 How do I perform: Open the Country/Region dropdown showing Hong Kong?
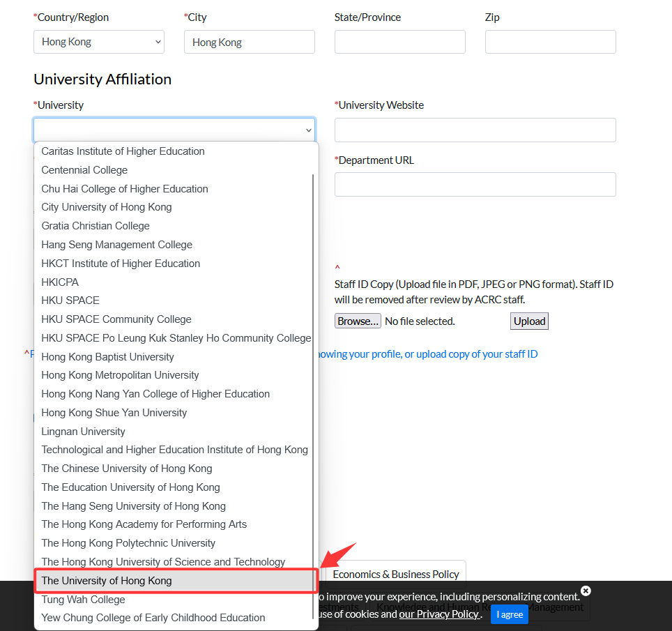pos(99,42)
